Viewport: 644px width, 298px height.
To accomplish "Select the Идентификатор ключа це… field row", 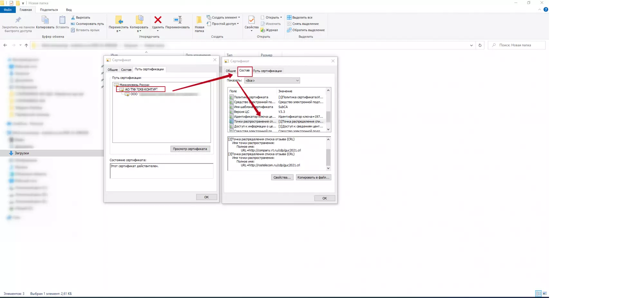I will pos(277,116).
